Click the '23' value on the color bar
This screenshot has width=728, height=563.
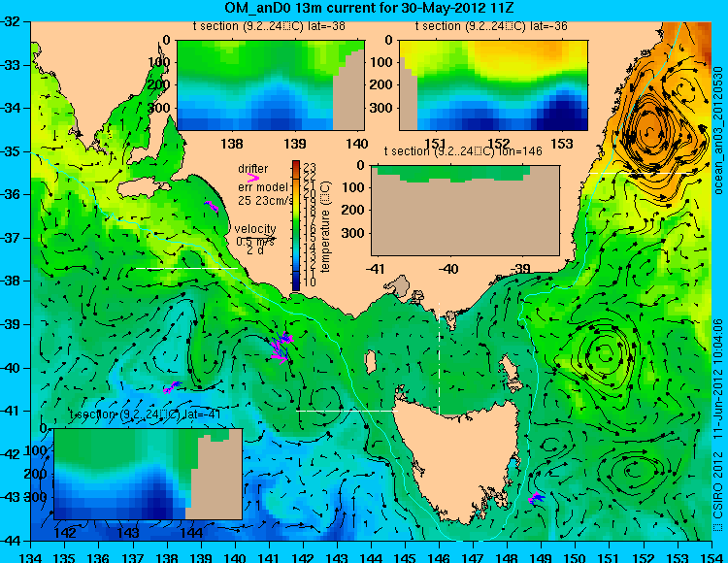pyautogui.click(x=310, y=168)
